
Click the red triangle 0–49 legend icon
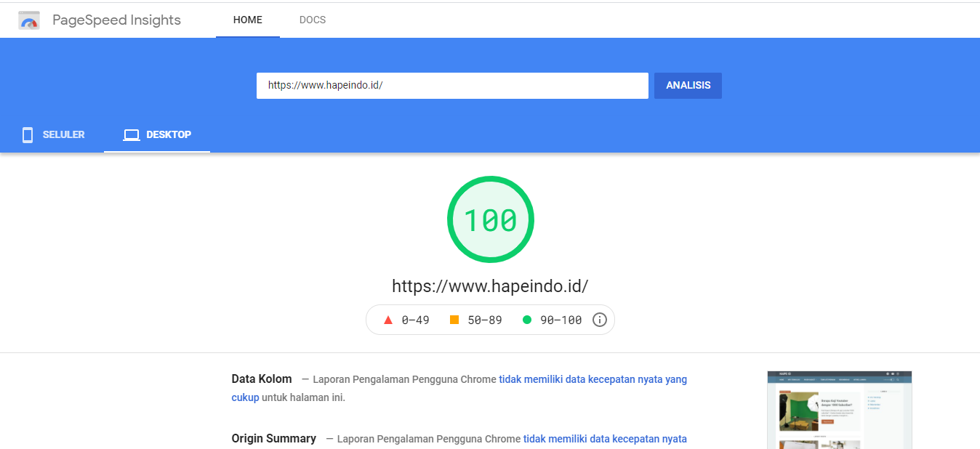point(388,320)
